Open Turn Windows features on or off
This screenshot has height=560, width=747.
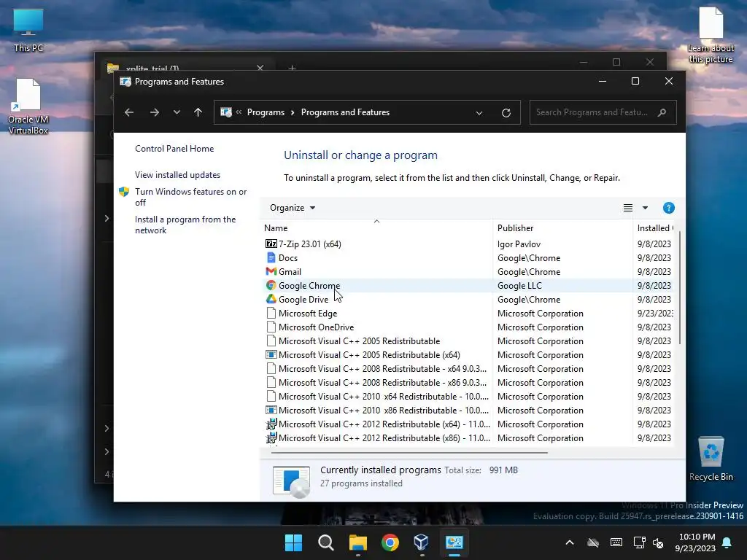pyautogui.click(x=190, y=197)
